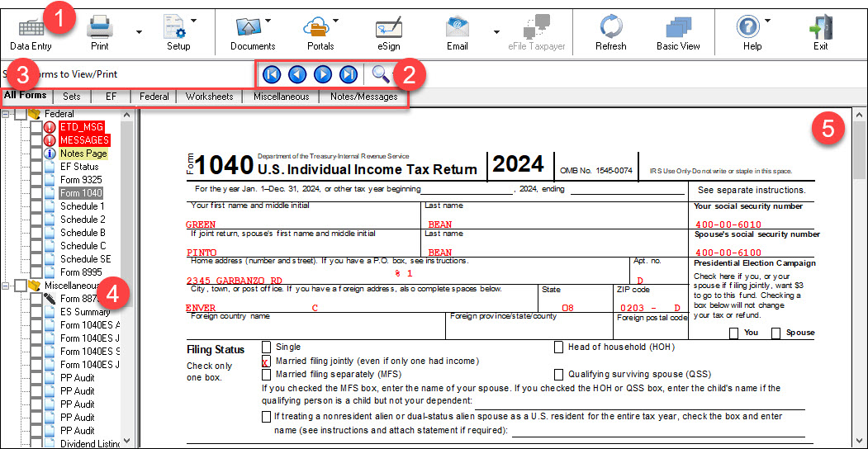View Schedule 1 in the tree

83,206
